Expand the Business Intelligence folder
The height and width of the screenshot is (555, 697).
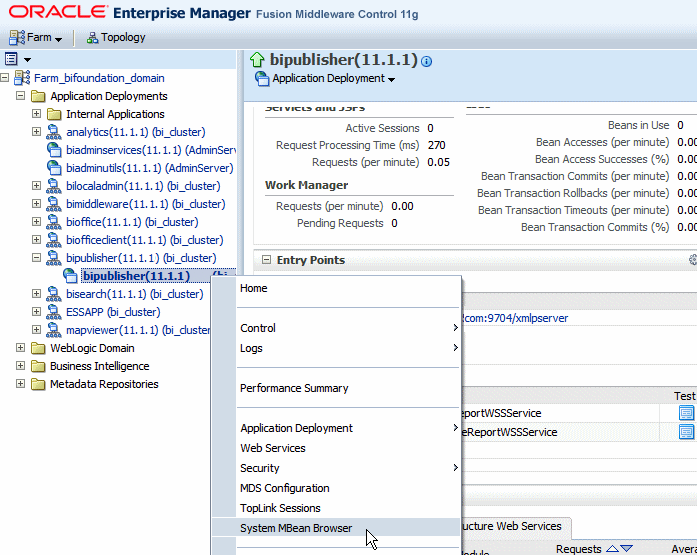[x=20, y=365]
